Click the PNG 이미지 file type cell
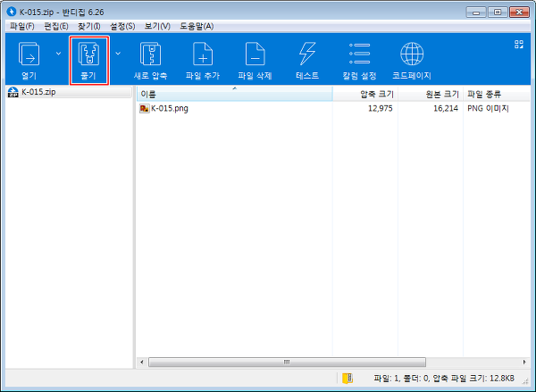 tap(488, 109)
